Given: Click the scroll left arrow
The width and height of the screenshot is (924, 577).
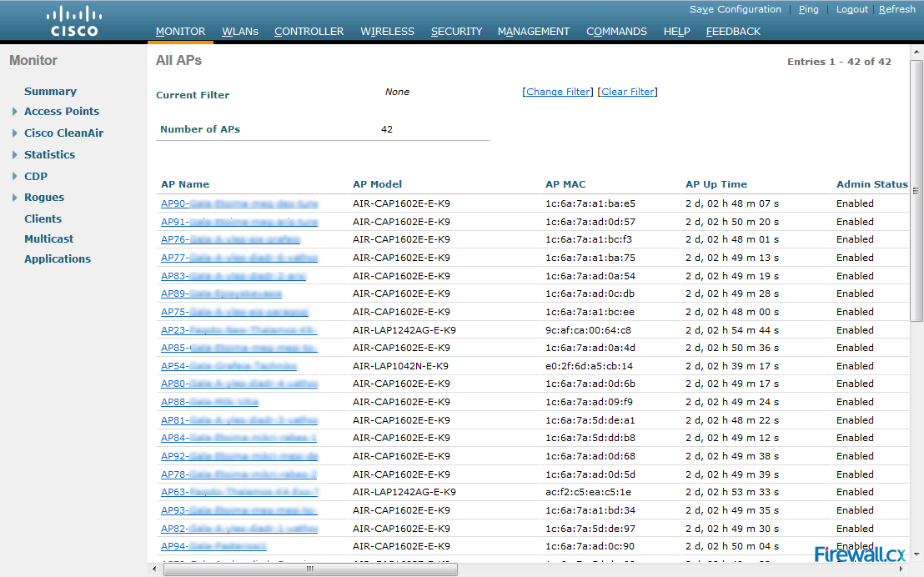Looking at the screenshot, I should (154, 569).
